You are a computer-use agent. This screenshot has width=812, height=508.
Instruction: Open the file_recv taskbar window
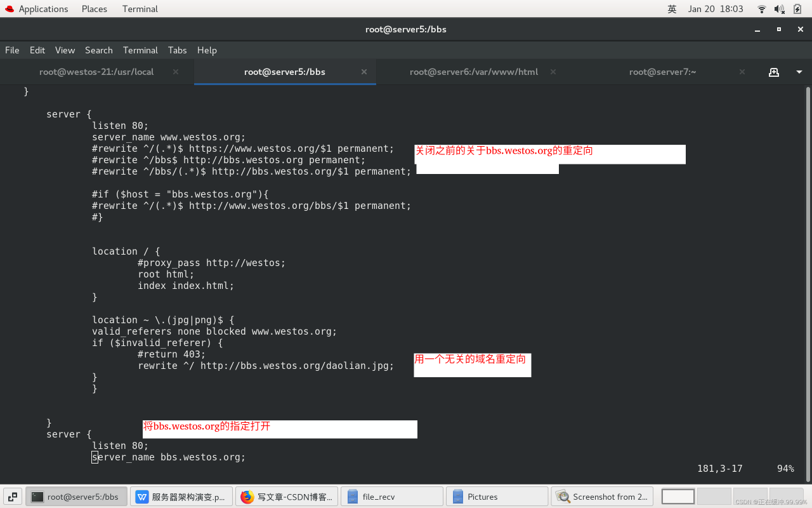coord(392,497)
